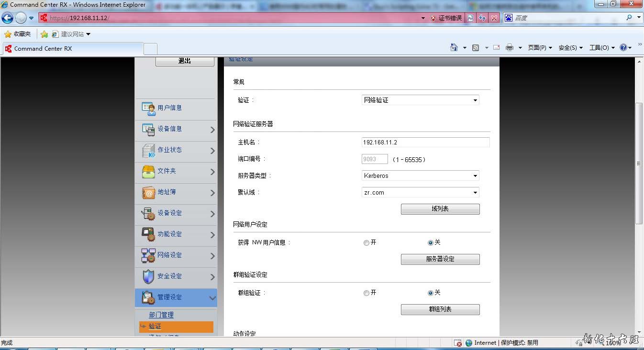Open 网络设定 in the sidebar
Image resolution: width=644 pixels, height=350 pixels.
(176, 255)
